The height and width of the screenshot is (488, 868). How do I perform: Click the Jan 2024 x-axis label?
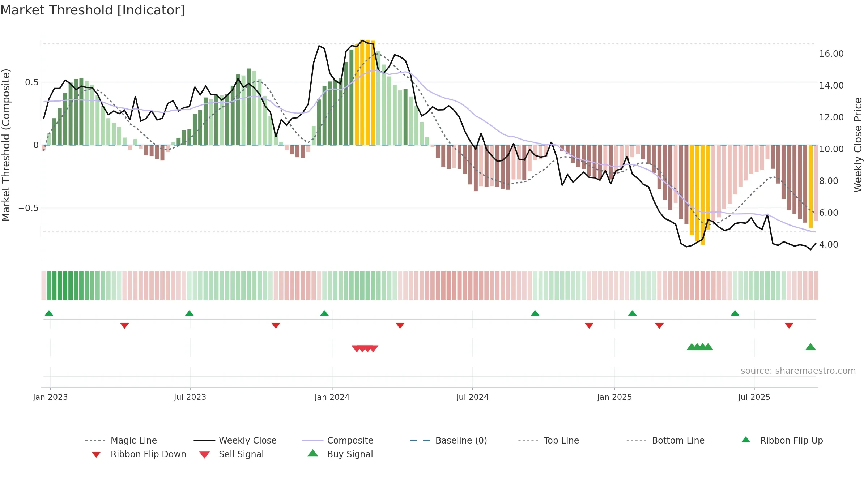332,397
